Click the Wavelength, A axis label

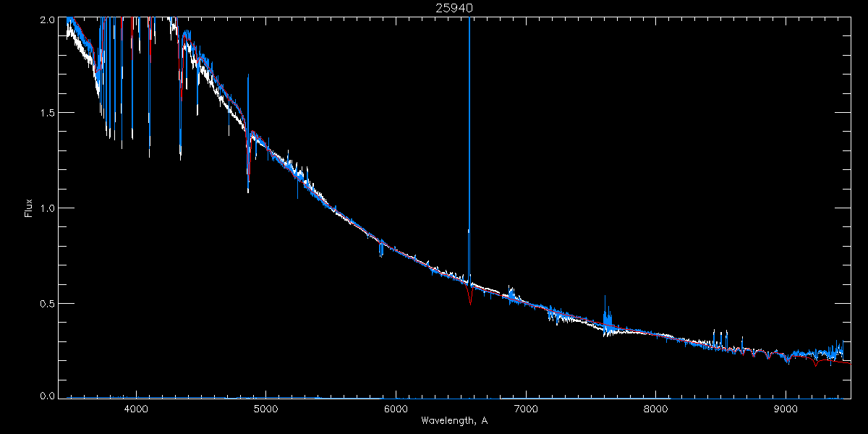coord(455,420)
